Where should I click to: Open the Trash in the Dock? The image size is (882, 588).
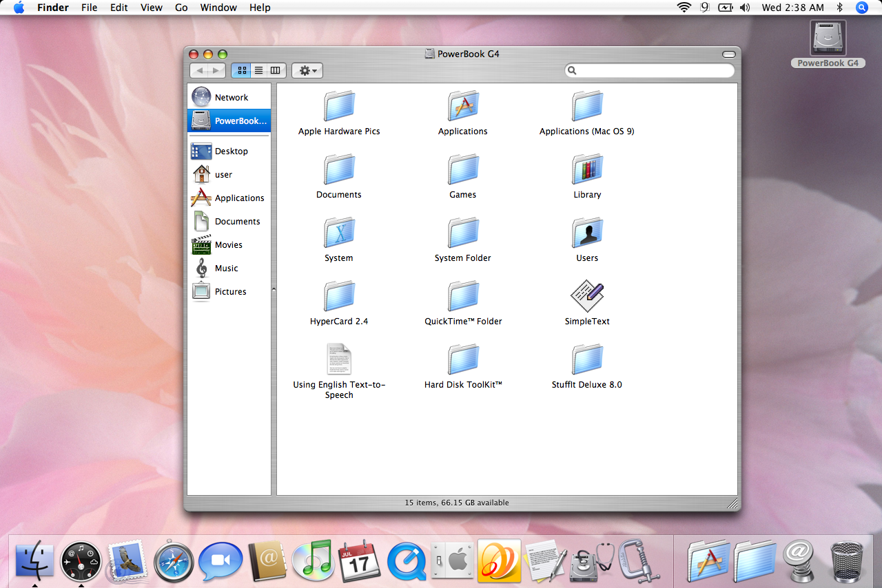click(x=847, y=561)
